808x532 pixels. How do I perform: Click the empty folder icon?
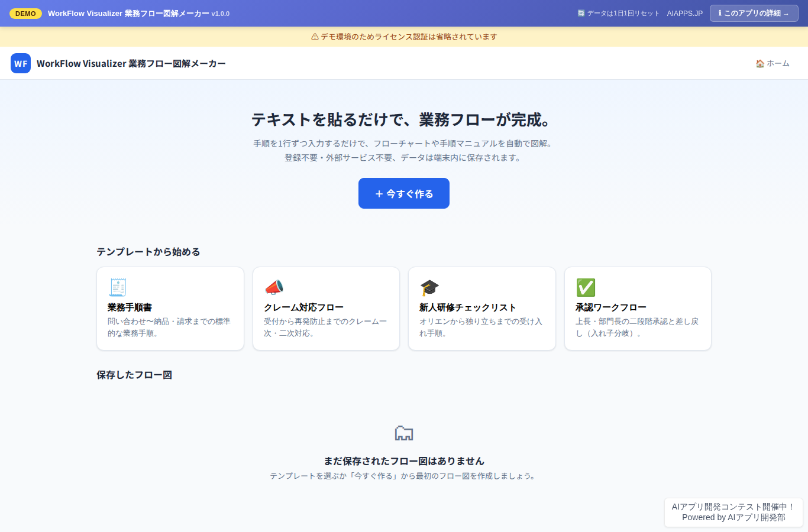404,433
